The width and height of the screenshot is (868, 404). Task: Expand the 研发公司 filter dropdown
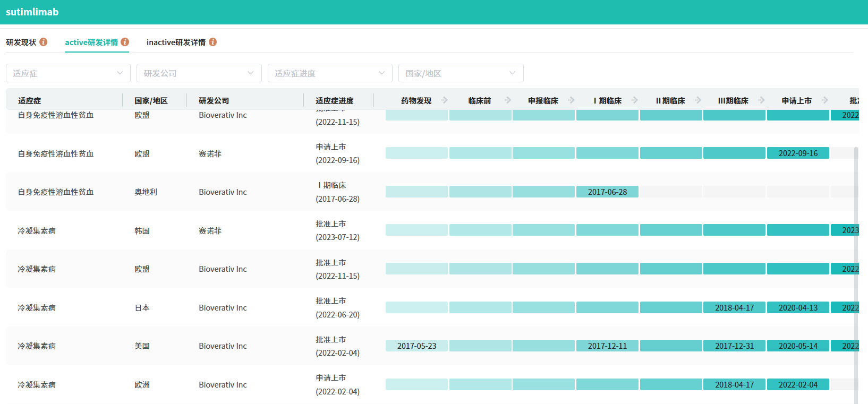[x=199, y=73]
